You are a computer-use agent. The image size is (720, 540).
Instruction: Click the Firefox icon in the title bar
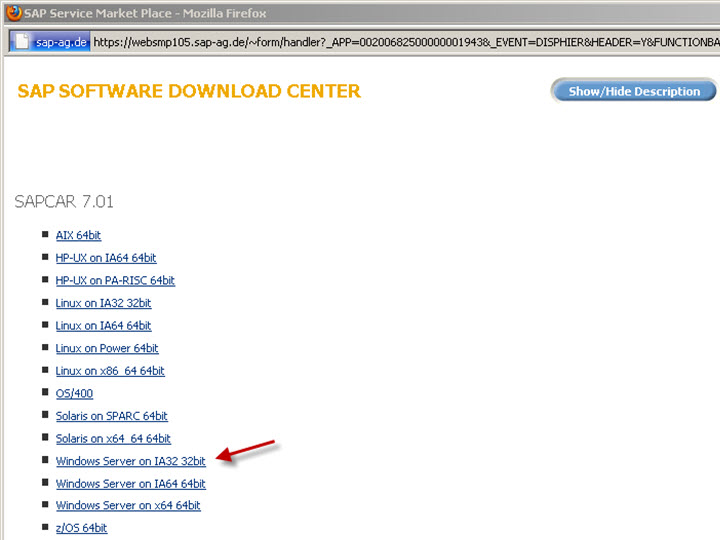(11, 13)
